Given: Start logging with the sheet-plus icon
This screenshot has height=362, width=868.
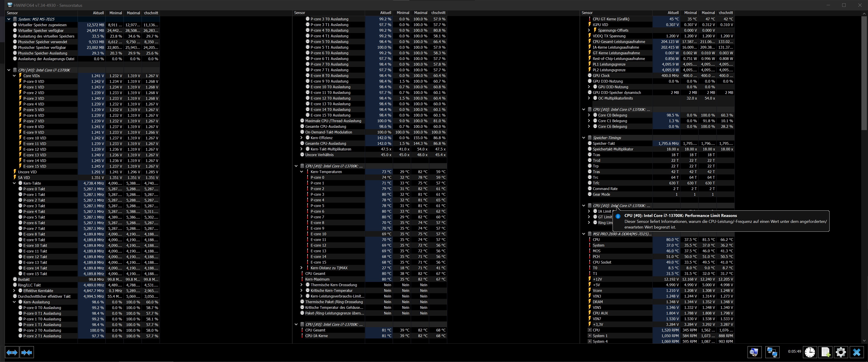Looking at the screenshot, I should tap(826, 352).
